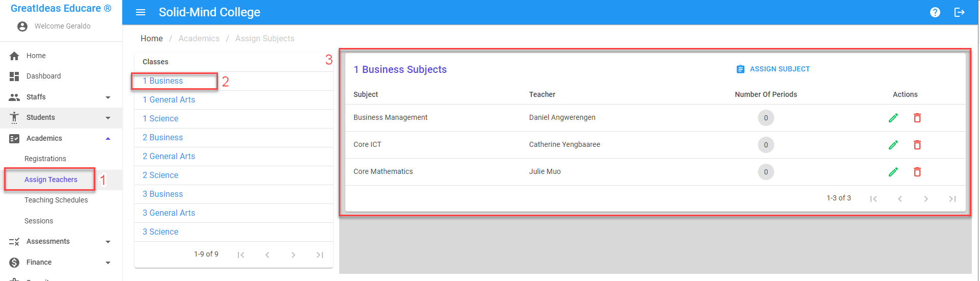
Task: Select the 1 Science class
Action: point(160,118)
